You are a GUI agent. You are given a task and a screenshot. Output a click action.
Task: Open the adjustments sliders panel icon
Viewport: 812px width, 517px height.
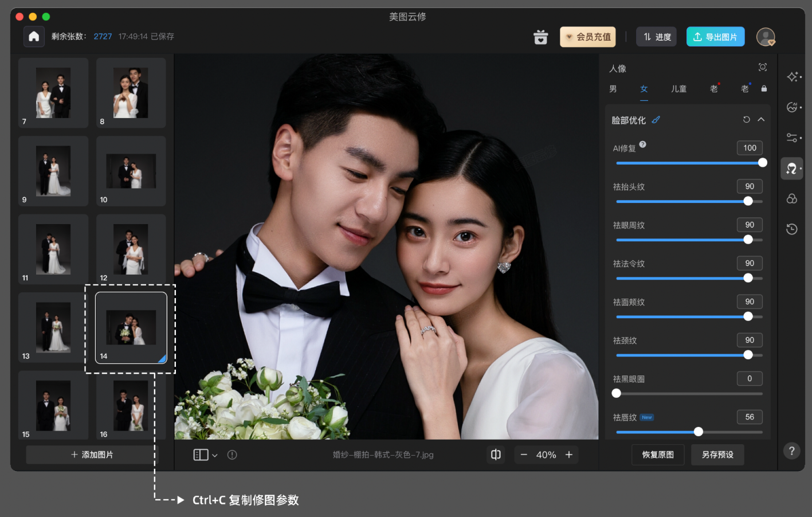click(x=791, y=138)
